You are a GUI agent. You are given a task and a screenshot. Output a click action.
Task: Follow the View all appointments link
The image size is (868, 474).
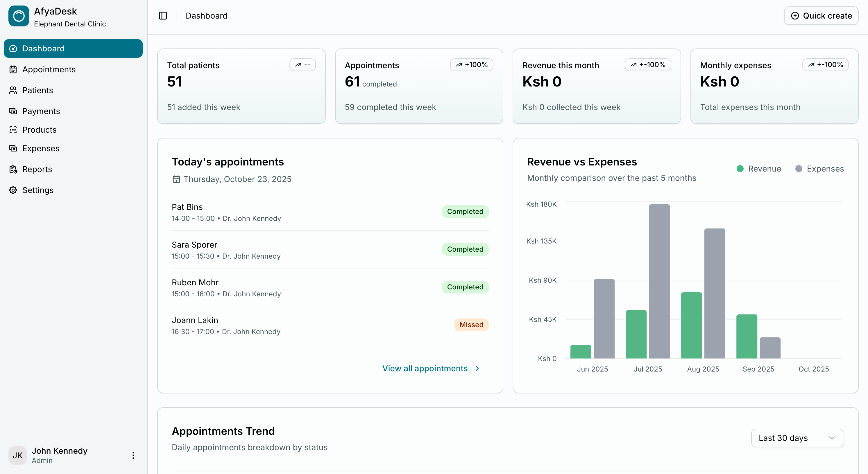coord(425,368)
